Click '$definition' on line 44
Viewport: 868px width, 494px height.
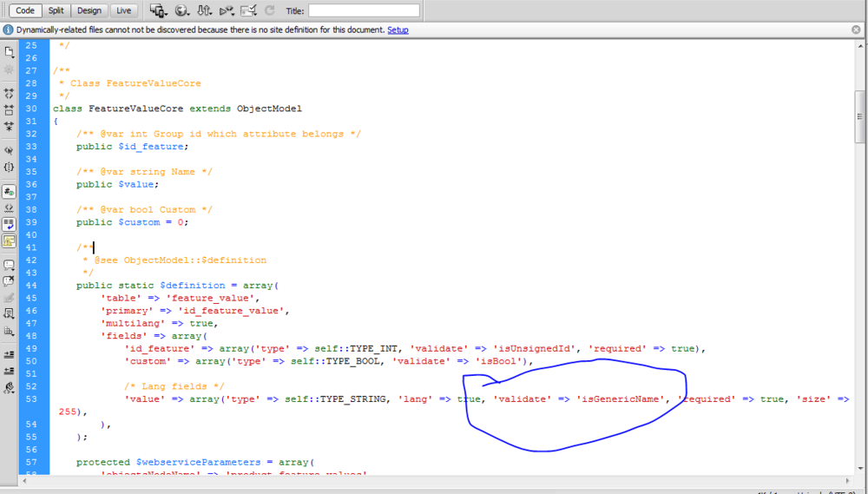[193, 286]
